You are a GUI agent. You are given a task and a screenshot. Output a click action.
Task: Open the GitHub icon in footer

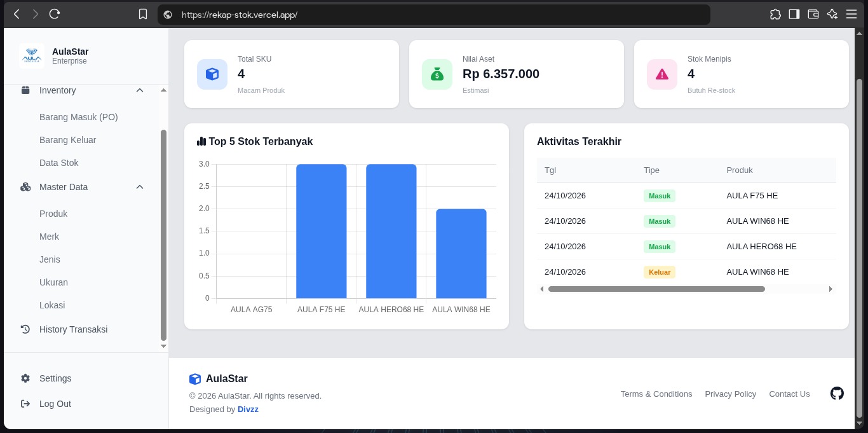(x=837, y=394)
